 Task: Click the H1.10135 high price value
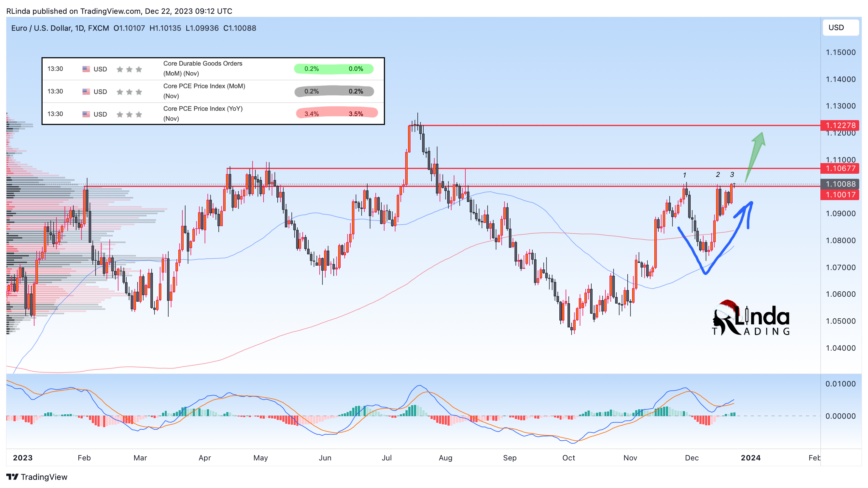[x=165, y=28]
